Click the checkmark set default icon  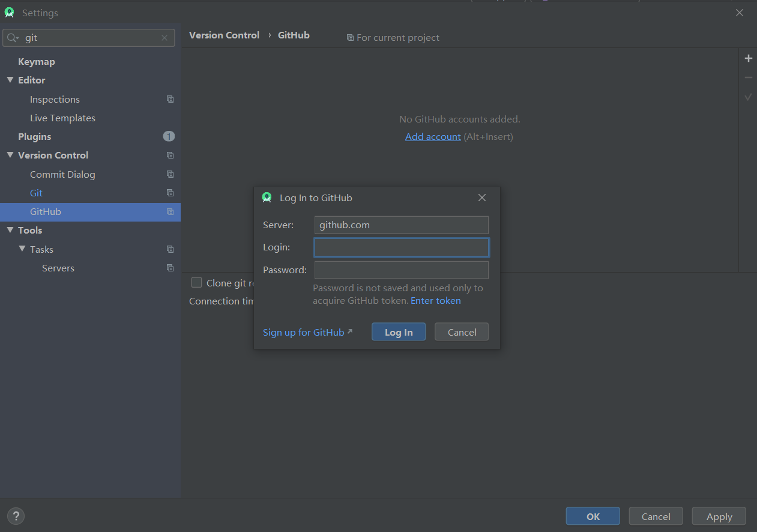click(748, 97)
